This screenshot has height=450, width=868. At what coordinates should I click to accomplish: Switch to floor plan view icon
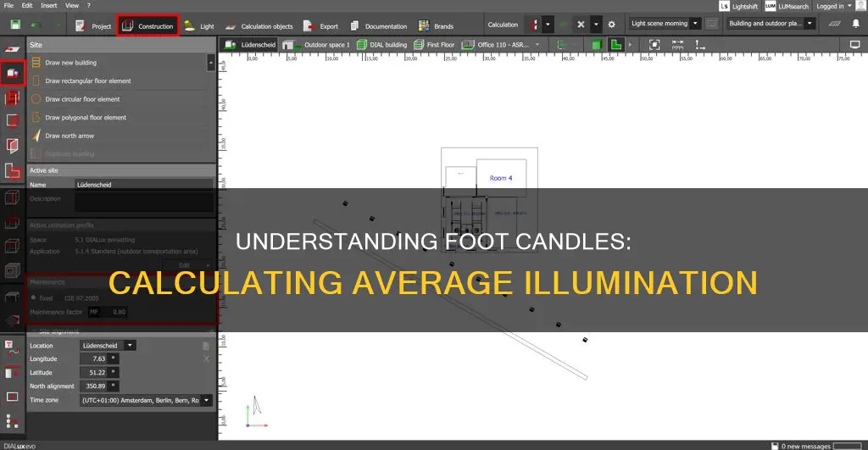click(615, 45)
